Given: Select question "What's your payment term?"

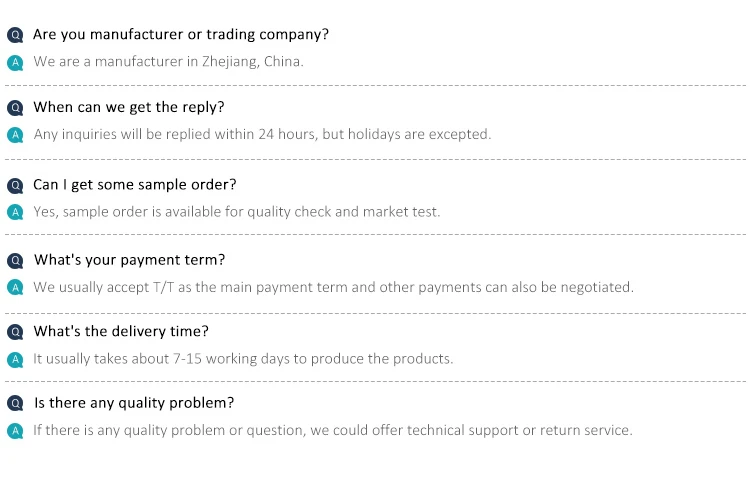Looking at the screenshot, I should click(x=130, y=260).
